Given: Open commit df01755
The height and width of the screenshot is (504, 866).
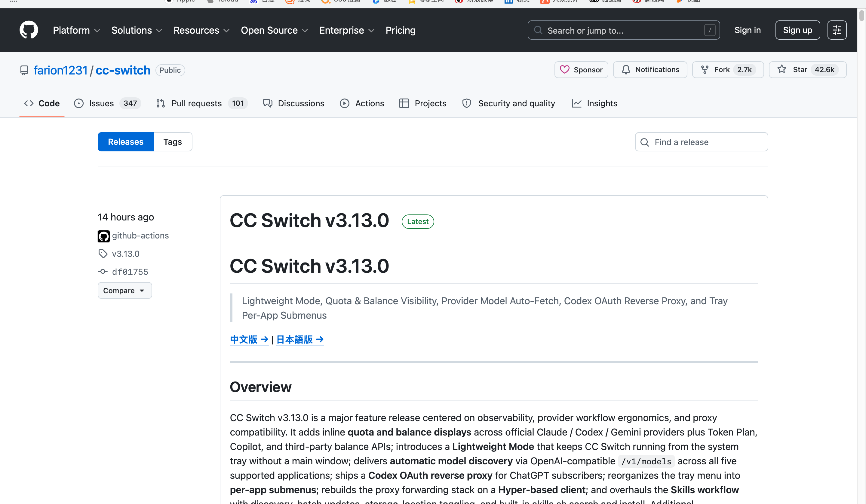Looking at the screenshot, I should (130, 272).
